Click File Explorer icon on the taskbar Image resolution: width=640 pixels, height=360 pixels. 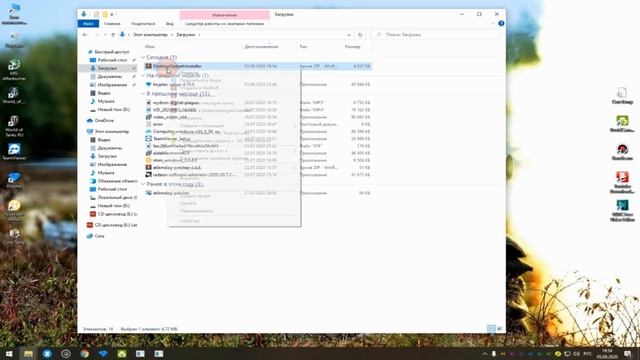[x=28, y=353]
